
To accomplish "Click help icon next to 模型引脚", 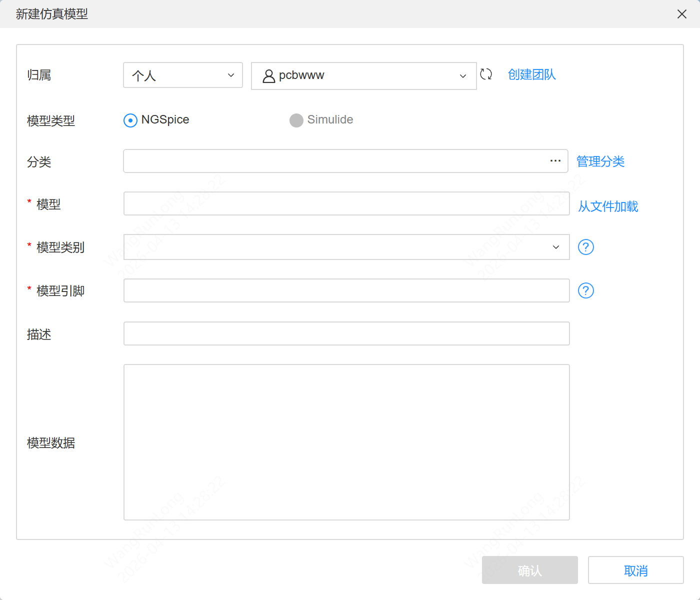I will (x=585, y=290).
